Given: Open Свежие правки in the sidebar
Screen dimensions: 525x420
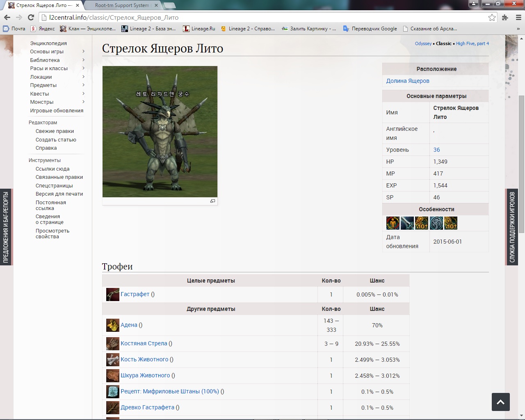Looking at the screenshot, I should click(55, 131).
